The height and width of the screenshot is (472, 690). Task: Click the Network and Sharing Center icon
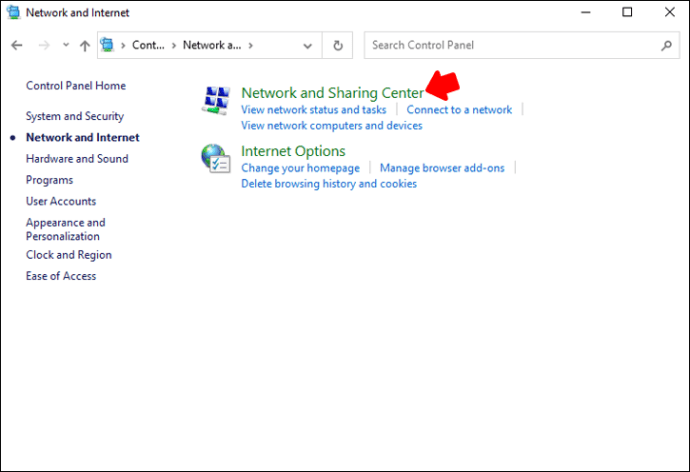[x=216, y=99]
